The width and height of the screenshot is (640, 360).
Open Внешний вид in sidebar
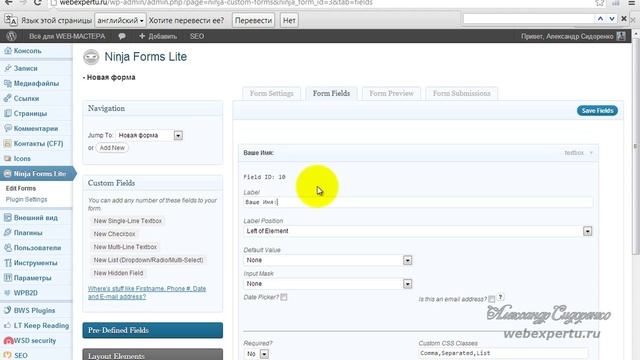pyautogui.click(x=36, y=218)
